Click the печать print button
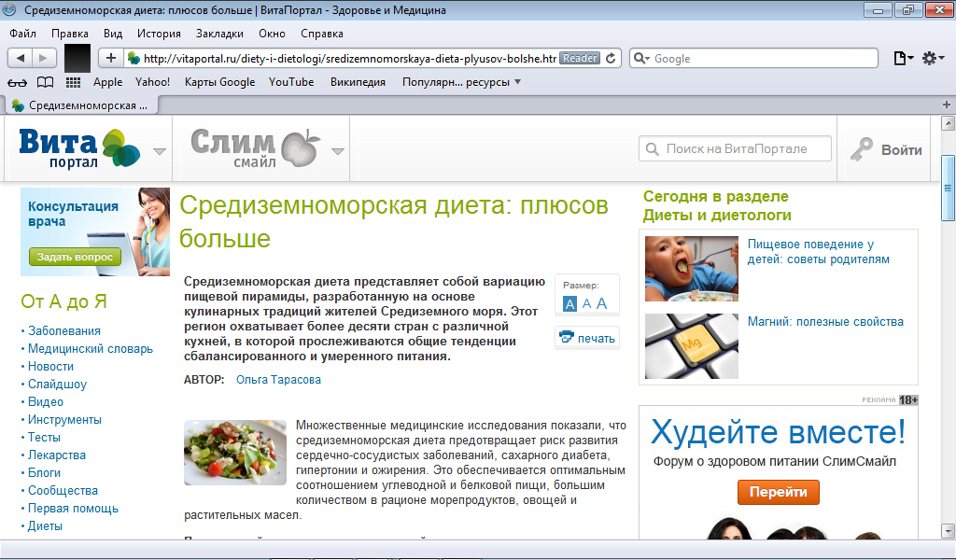Screen dimensions: 956x560 587,338
